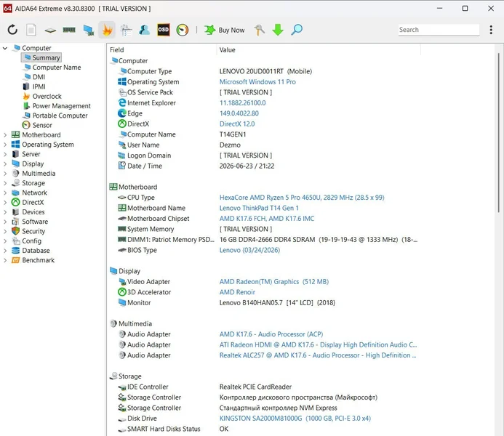
Task: Click the vertical scrollbar in details pane
Action: tap(498, 132)
